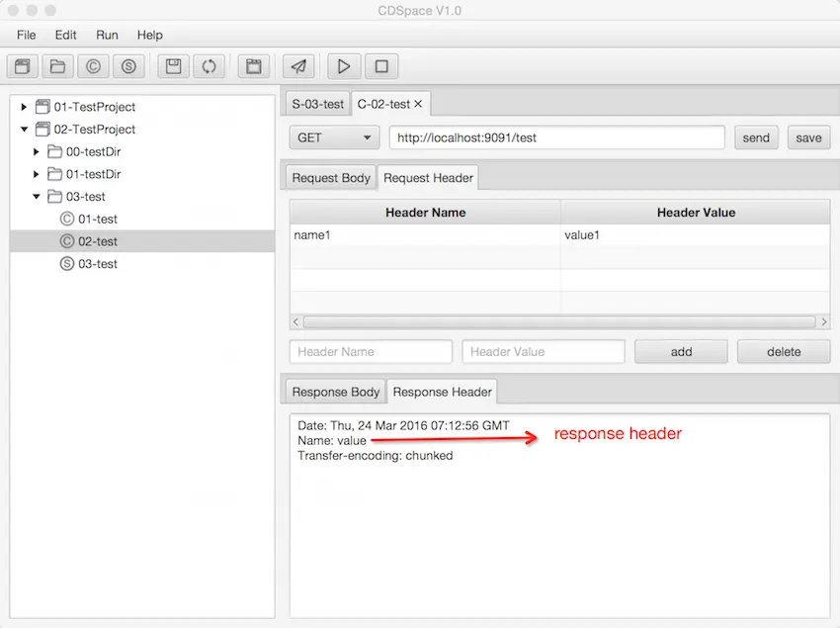This screenshot has width=840, height=628.
Task: Click the Name: value response line
Action: coord(332,440)
